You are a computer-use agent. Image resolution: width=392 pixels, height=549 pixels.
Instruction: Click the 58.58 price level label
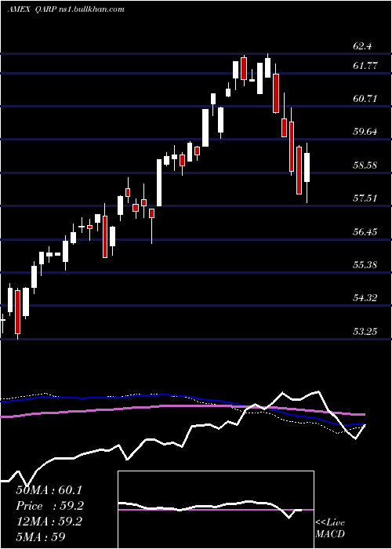(365, 165)
